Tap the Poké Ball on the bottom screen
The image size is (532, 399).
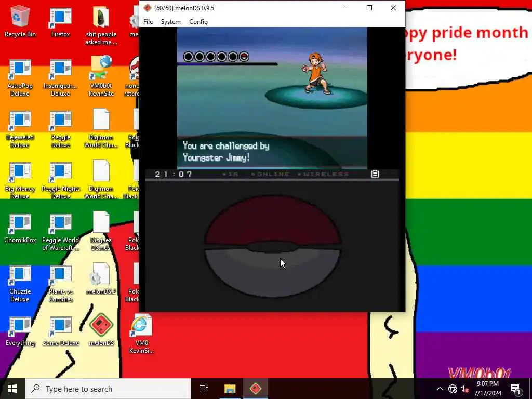272,246
